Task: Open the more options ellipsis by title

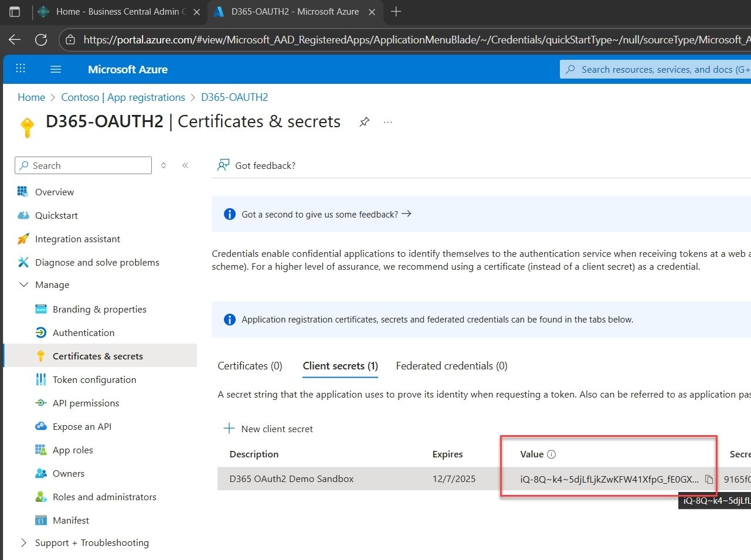Action: pyautogui.click(x=388, y=122)
